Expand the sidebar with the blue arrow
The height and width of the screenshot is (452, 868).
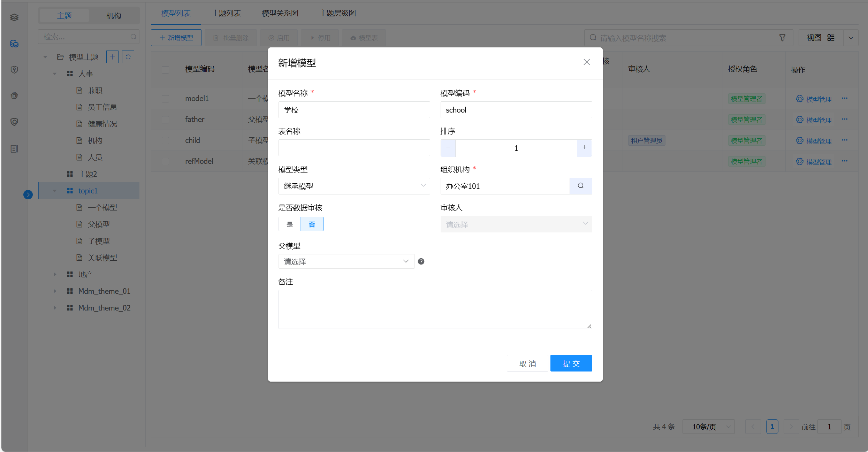coord(28,194)
